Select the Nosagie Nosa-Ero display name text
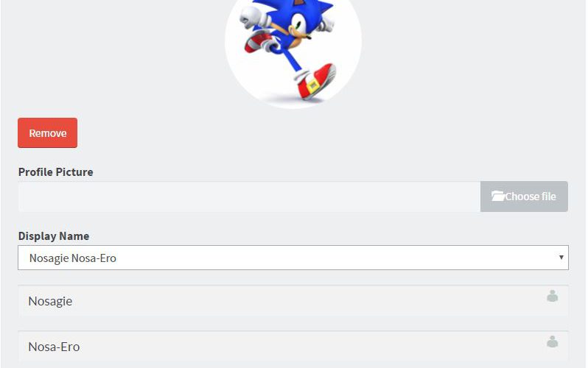This screenshot has width=588, height=368. pyautogui.click(x=73, y=258)
